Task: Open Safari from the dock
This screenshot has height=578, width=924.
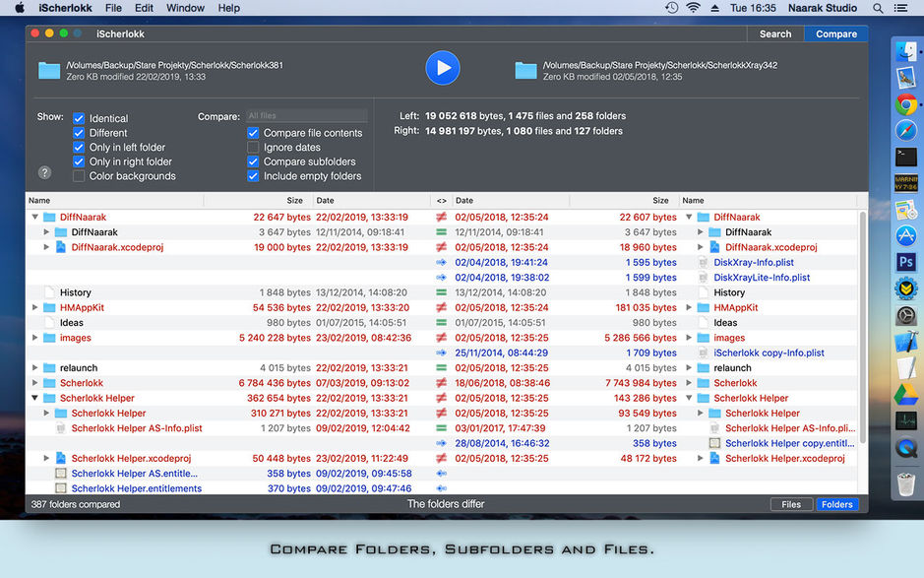Action: click(x=905, y=131)
